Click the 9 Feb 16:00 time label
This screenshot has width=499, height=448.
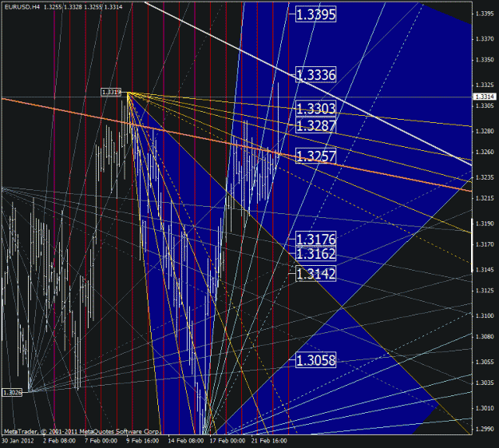[143, 441]
